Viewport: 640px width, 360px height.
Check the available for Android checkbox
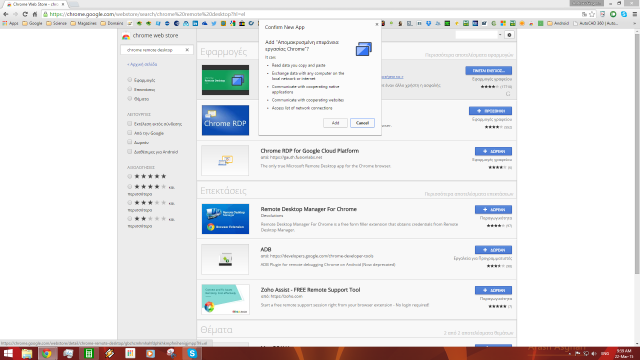(x=129, y=151)
